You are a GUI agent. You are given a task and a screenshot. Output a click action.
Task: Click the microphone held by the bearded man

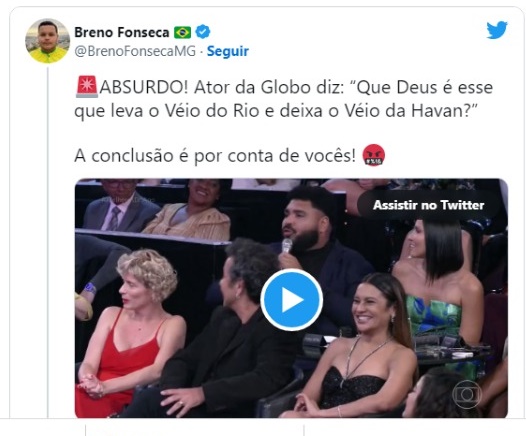[287, 246]
